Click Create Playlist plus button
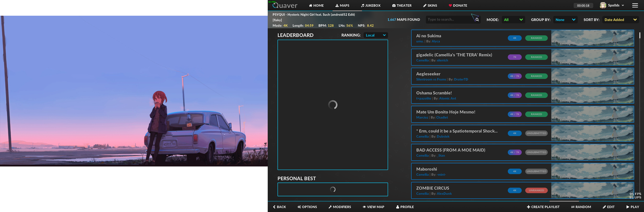The width and height of the screenshot is (644, 212). (x=543, y=207)
